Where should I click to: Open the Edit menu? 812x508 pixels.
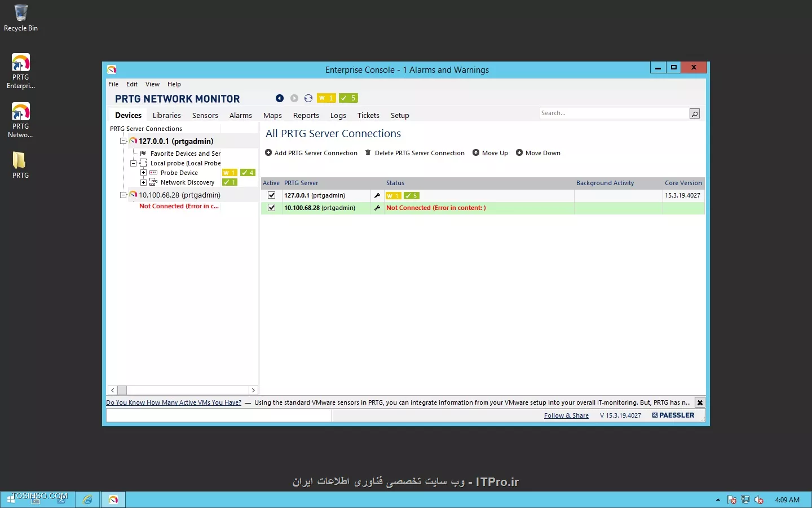tap(132, 84)
